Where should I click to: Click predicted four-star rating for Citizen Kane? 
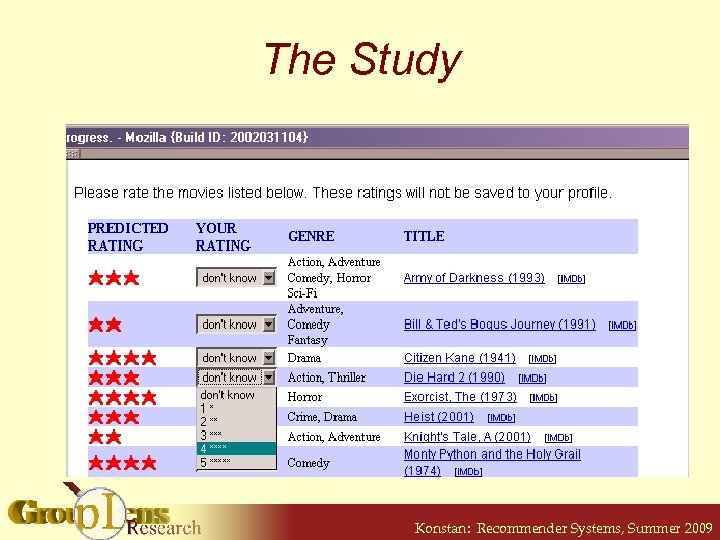tap(122, 358)
